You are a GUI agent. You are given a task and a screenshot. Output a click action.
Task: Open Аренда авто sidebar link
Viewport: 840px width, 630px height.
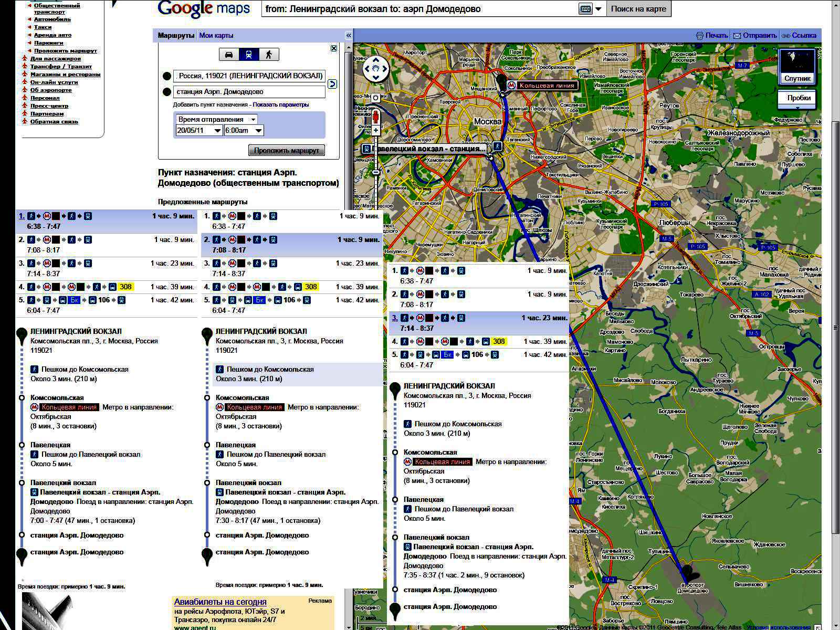click(52, 35)
